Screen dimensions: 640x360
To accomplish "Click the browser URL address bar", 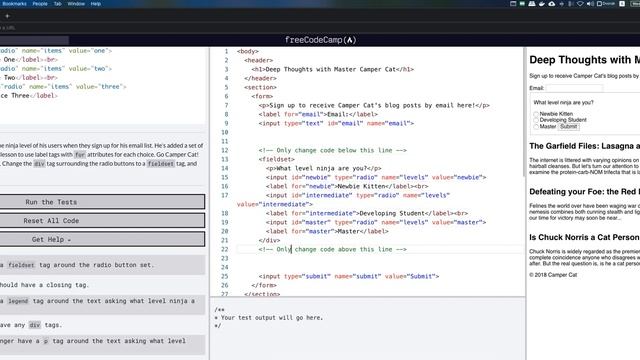I will tap(320, 28).
